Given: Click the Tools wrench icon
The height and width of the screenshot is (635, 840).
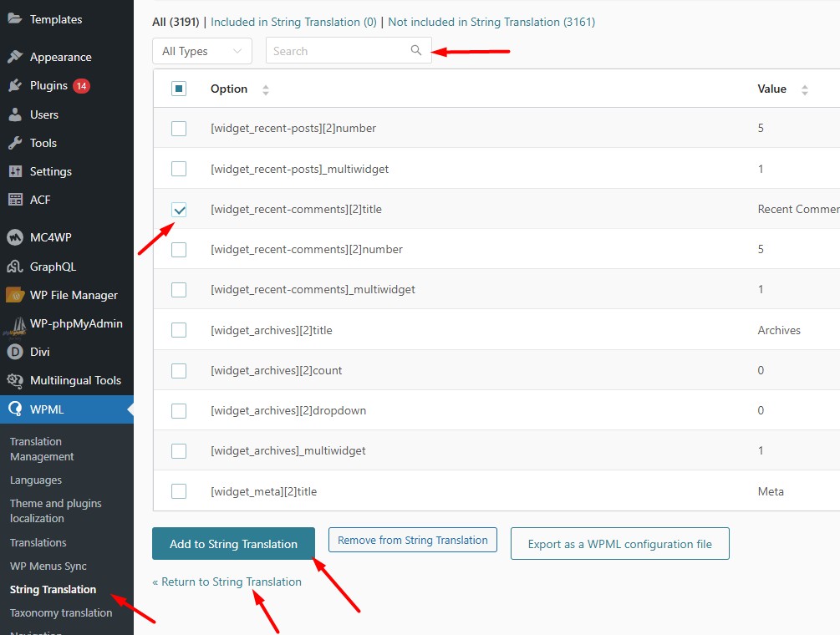Looking at the screenshot, I should coord(15,143).
